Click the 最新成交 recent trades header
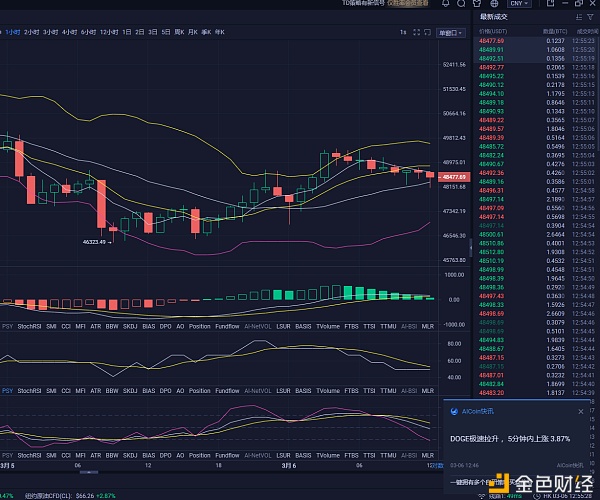This screenshot has height=500, width=600. 495,17
